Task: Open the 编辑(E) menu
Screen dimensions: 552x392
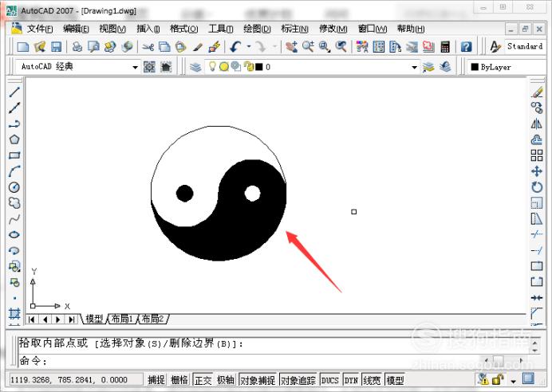Action: [x=76, y=29]
